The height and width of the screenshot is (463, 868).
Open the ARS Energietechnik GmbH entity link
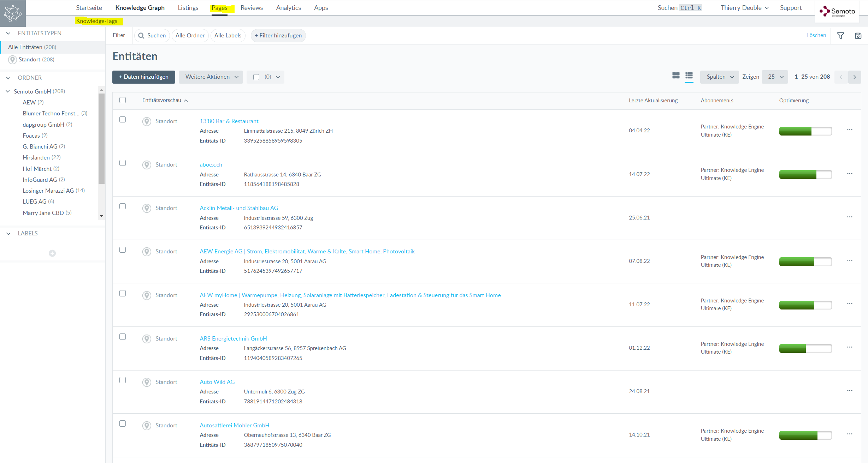233,338
